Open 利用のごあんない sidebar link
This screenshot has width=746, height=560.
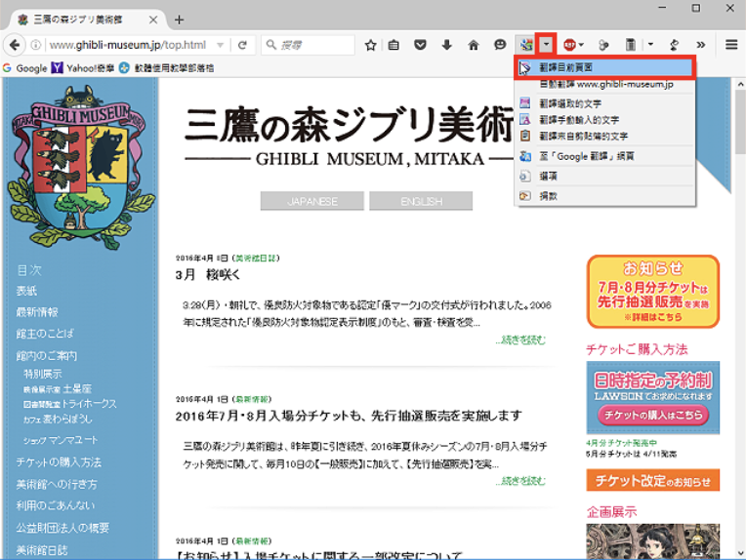56,505
